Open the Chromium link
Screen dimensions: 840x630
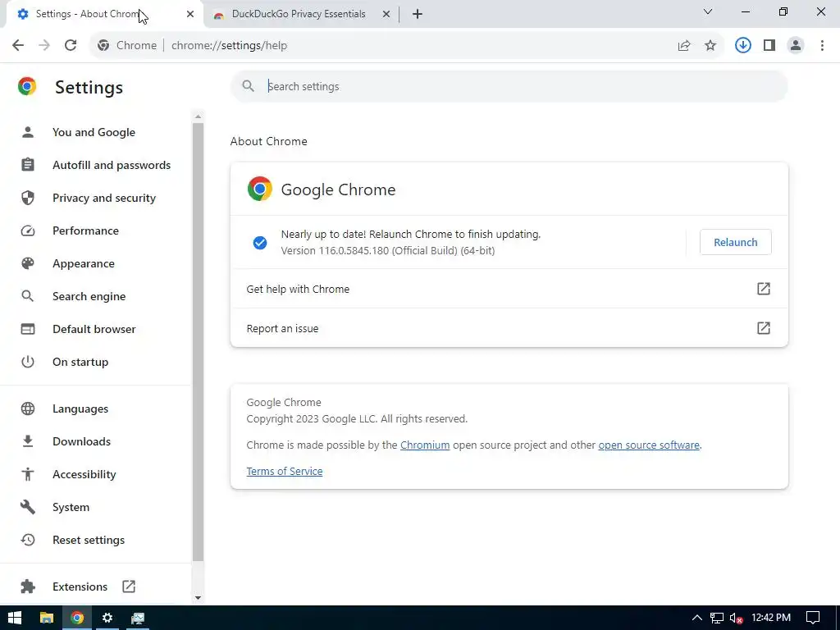point(425,445)
